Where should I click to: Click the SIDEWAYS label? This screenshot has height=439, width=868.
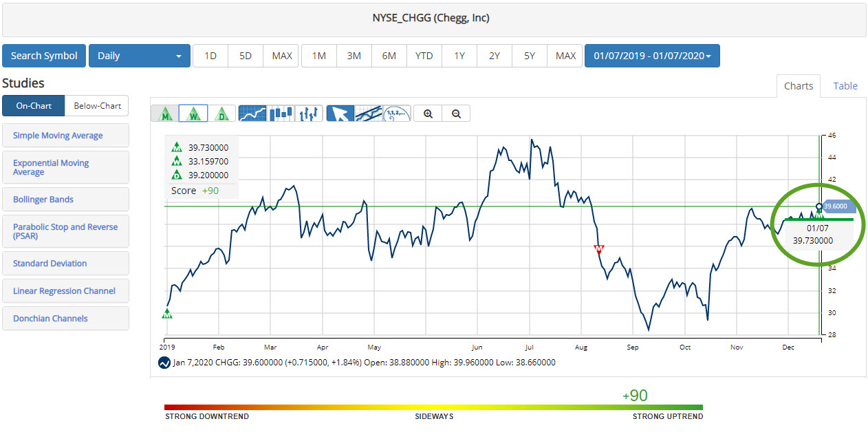click(434, 417)
